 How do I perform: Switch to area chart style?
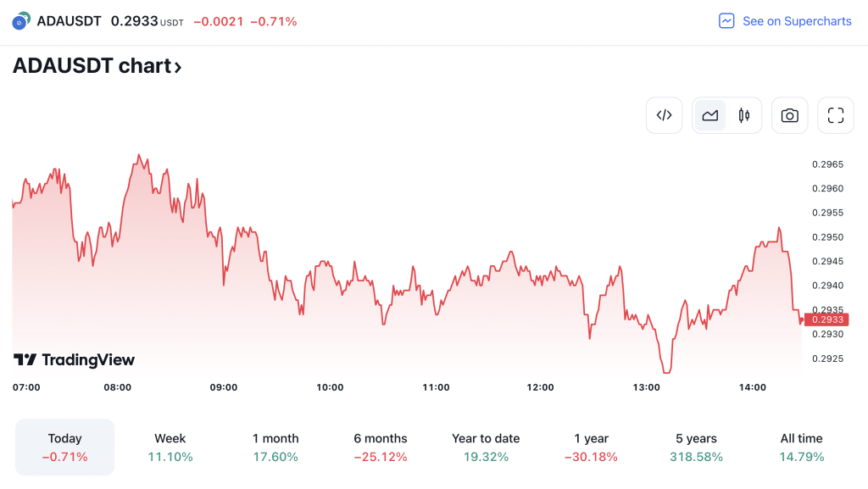click(x=710, y=115)
